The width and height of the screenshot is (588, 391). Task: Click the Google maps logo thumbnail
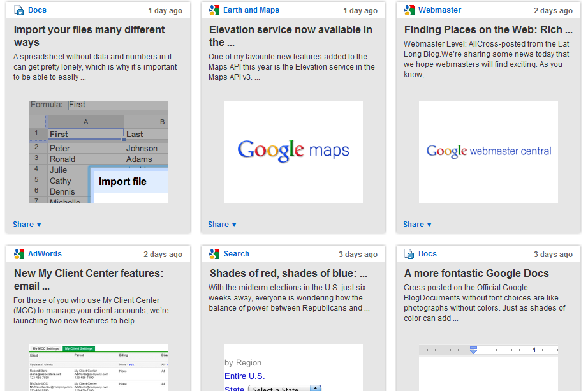(293, 152)
